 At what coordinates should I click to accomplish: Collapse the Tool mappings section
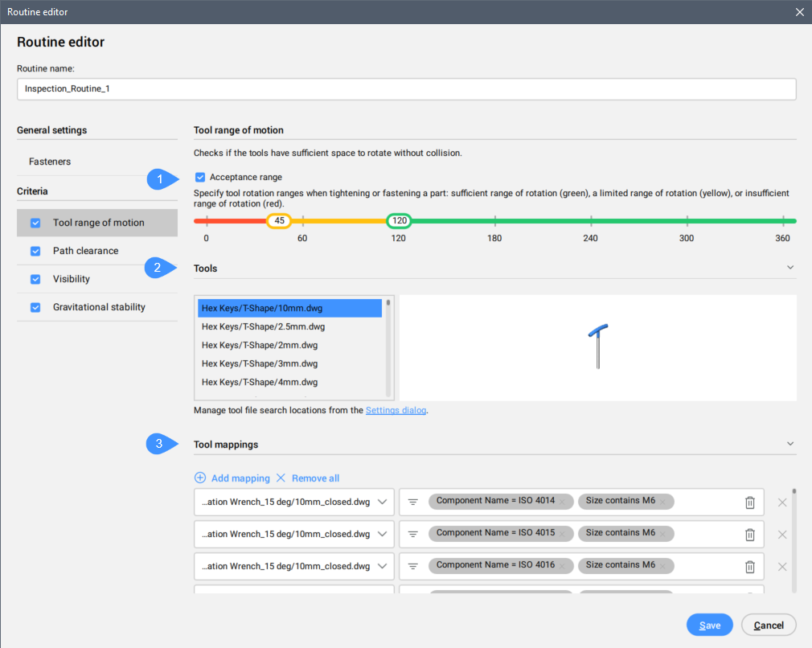pyautogui.click(x=789, y=444)
